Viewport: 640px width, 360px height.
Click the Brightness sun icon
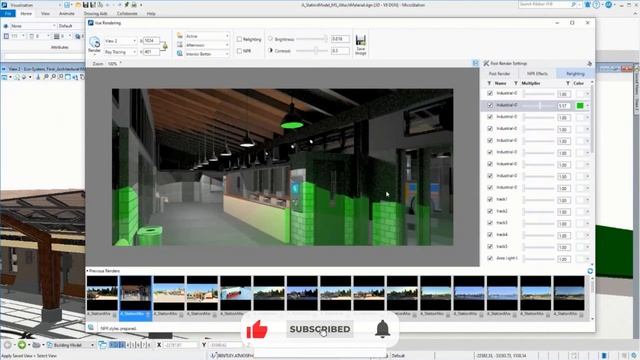(x=270, y=39)
